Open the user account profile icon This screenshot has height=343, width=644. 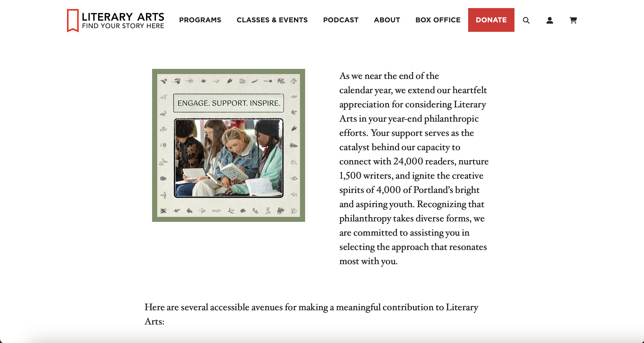(x=549, y=20)
